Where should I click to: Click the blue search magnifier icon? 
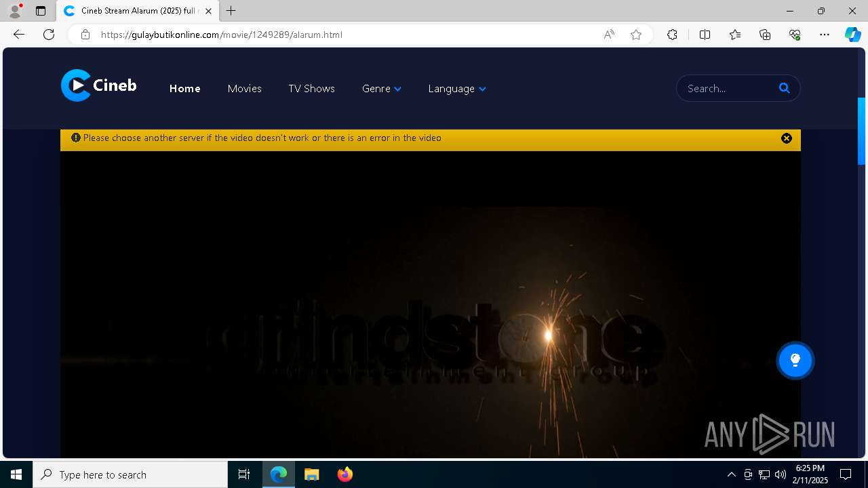[785, 88]
